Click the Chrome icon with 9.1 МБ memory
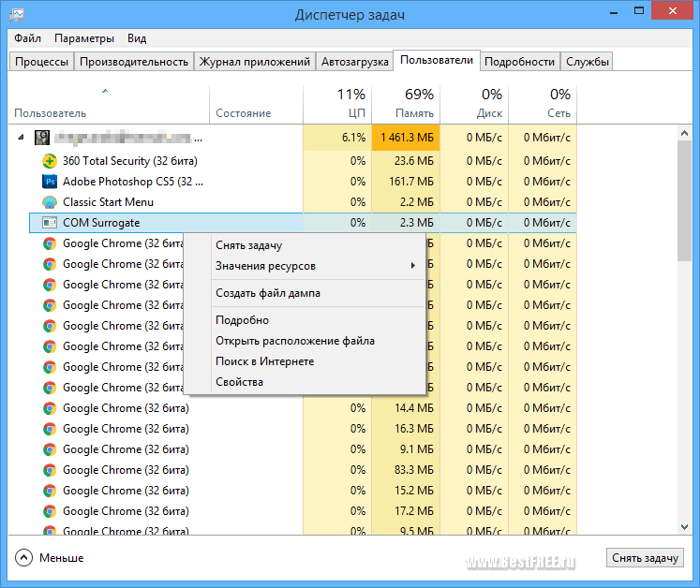700x588 pixels. [x=49, y=449]
